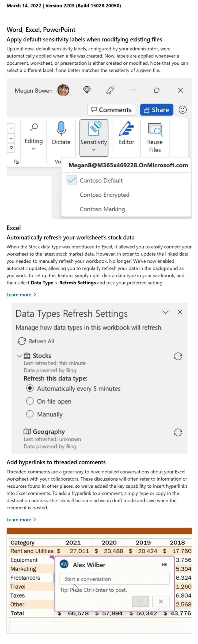This screenshot has width=198, height=644.
Task: Click the Share button
Action: [156, 110]
